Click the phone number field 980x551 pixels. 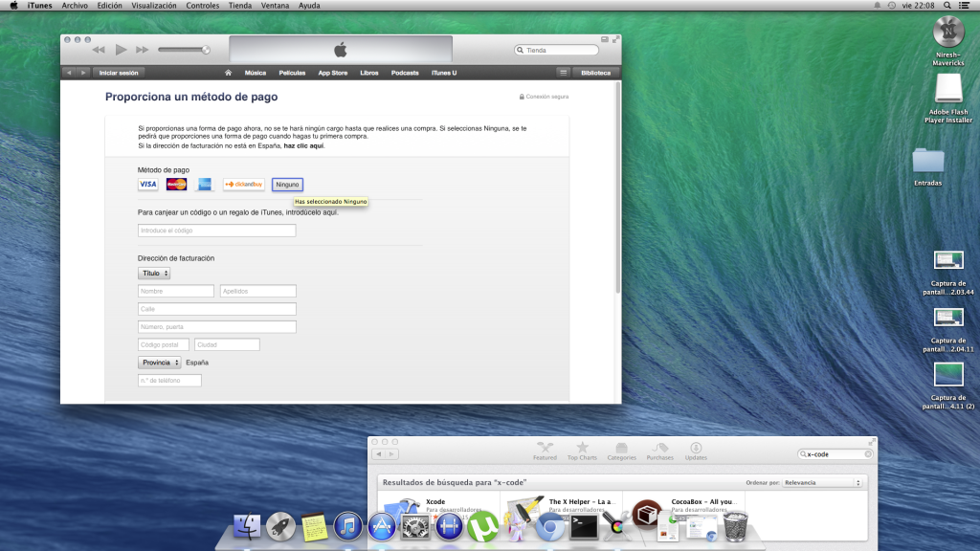pos(169,381)
